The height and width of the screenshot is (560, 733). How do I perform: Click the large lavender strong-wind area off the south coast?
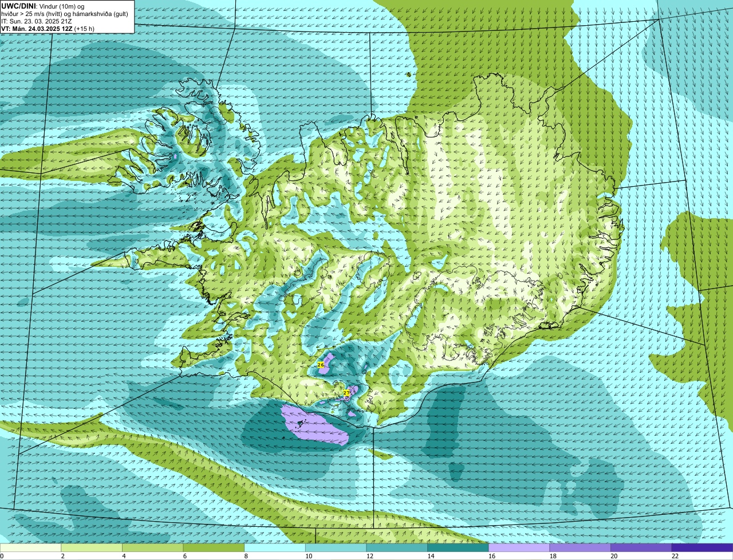[x=315, y=427]
